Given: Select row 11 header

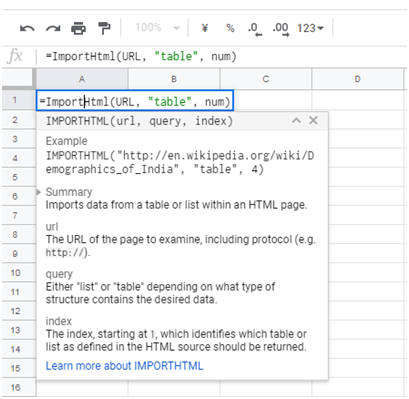Looking at the screenshot, I should tap(15, 292).
